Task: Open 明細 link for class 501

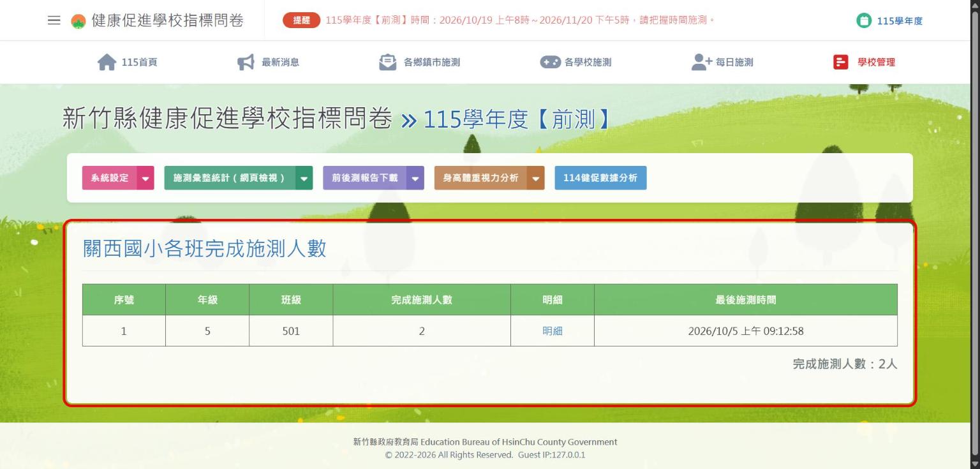Action: pos(553,331)
